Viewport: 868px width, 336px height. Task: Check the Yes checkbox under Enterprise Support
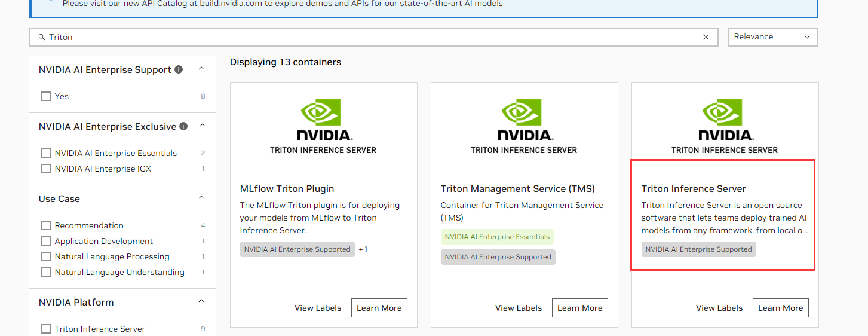click(x=46, y=96)
